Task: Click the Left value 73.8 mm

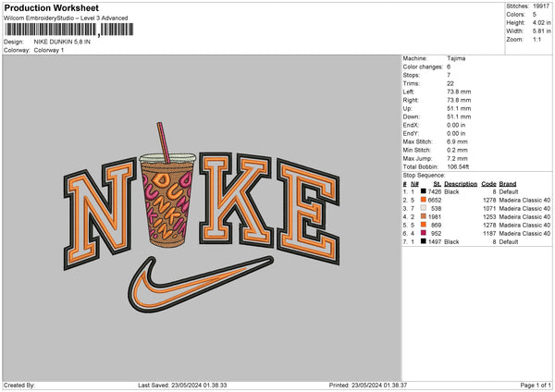Action: click(x=459, y=92)
